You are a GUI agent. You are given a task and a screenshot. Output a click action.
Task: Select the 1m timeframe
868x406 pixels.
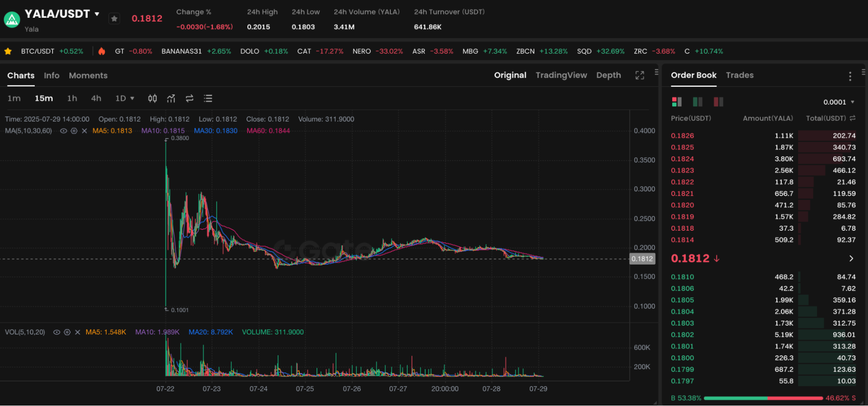pyautogui.click(x=14, y=98)
